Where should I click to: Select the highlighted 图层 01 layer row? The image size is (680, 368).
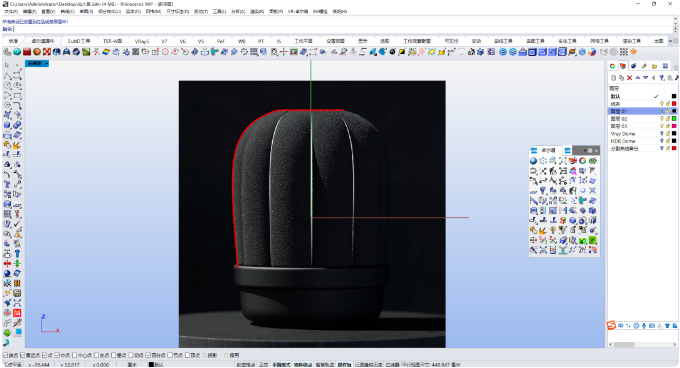(642, 111)
